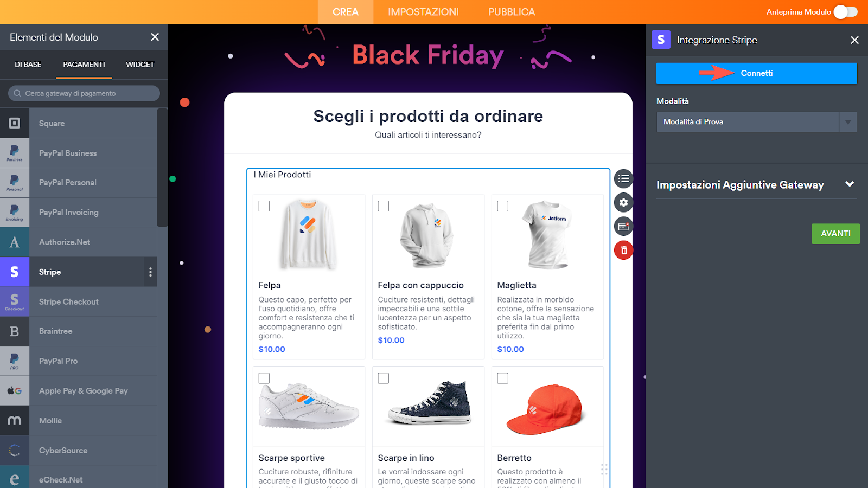This screenshot has height=488, width=868.
Task: Delete the product field with trash icon
Action: (x=623, y=250)
